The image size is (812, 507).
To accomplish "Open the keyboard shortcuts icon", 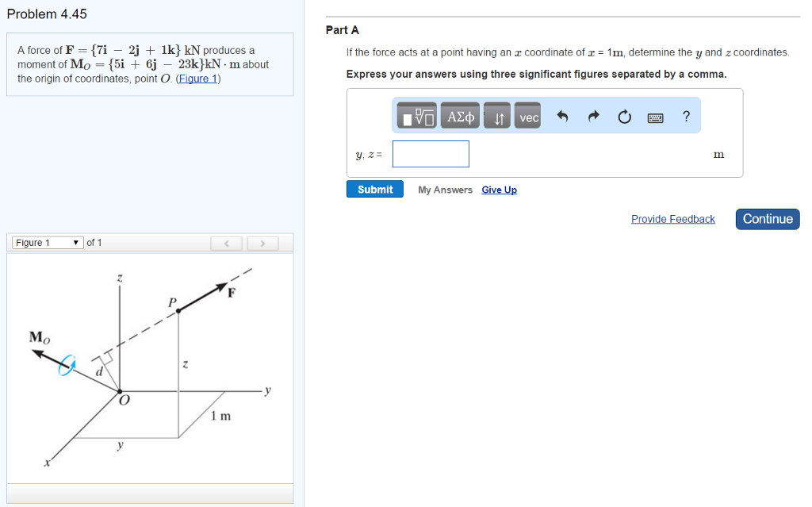I will click(656, 117).
